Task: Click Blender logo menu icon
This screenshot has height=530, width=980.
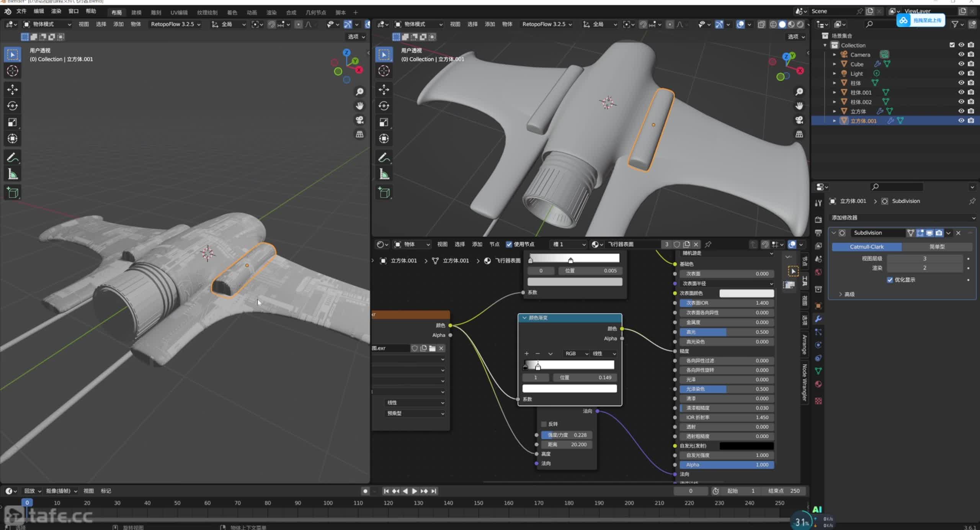Action: click(8, 11)
